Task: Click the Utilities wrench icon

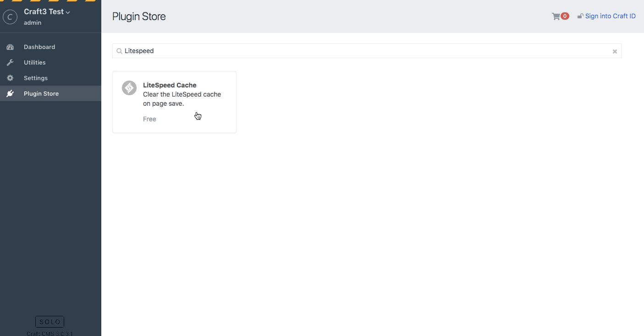Action: 10,63
